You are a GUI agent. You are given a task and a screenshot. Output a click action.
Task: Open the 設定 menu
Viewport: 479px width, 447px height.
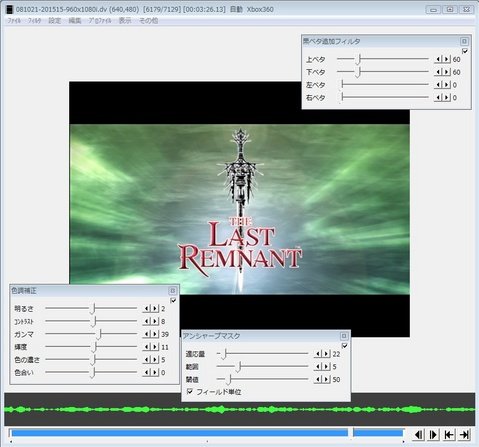pyautogui.click(x=55, y=21)
